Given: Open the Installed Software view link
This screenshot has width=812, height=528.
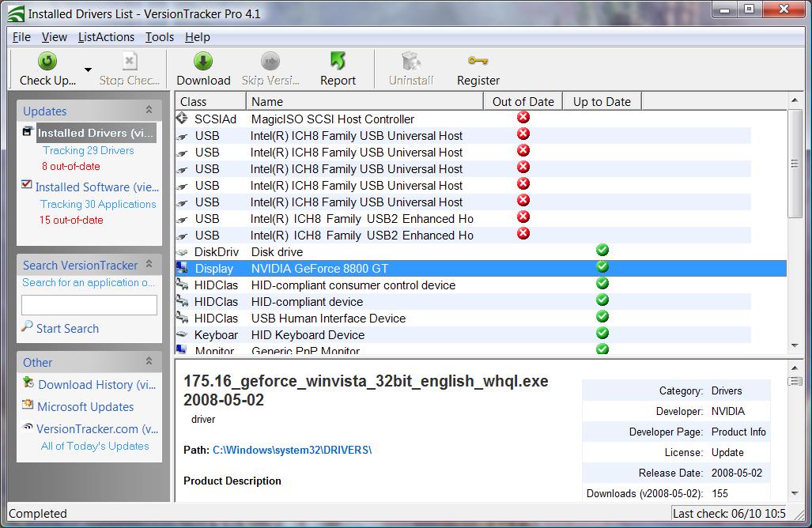Looking at the screenshot, I should tap(96, 187).
